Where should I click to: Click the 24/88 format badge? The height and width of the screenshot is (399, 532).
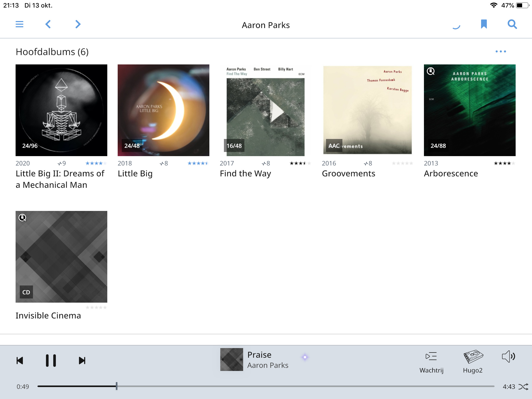point(438,146)
